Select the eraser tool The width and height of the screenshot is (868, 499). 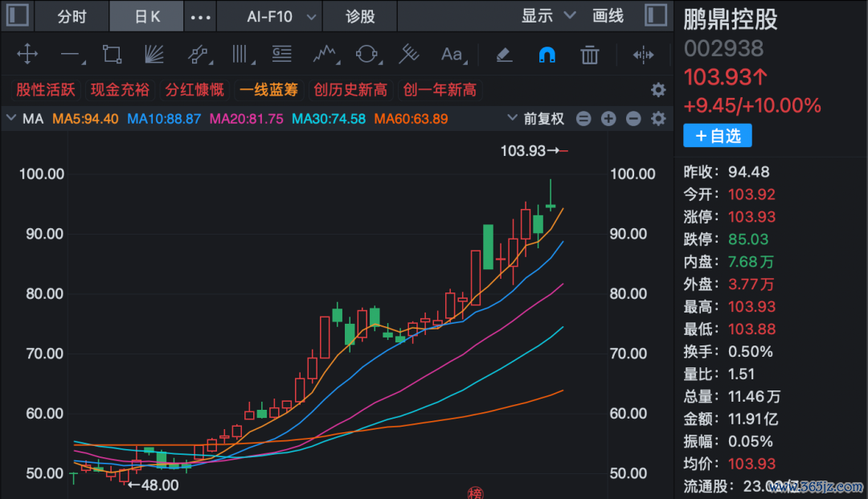pyautogui.click(x=504, y=54)
